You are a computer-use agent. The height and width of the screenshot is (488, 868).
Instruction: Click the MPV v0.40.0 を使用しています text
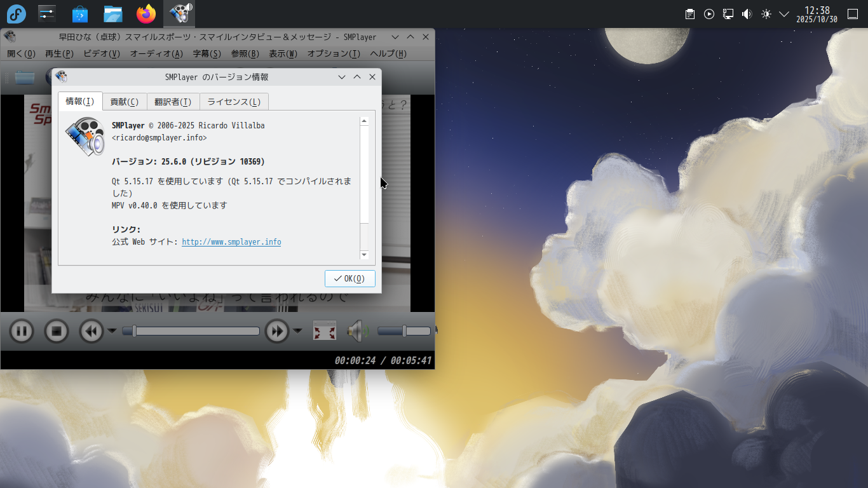170,205
